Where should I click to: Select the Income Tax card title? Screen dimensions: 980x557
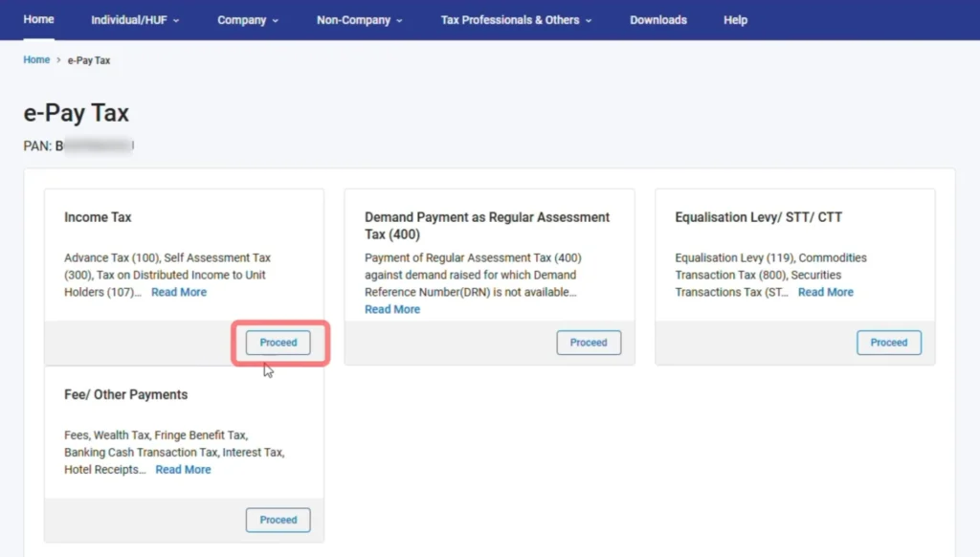[x=98, y=217]
